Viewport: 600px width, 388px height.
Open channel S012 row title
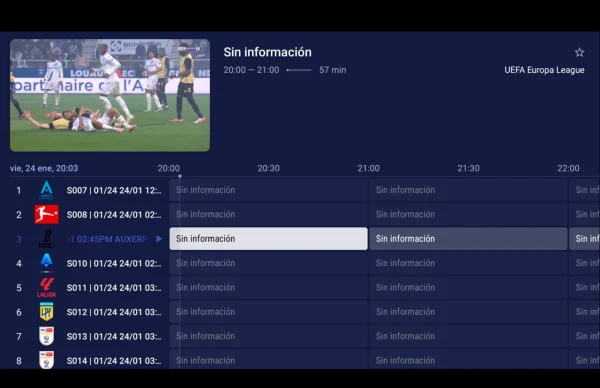[x=114, y=312]
